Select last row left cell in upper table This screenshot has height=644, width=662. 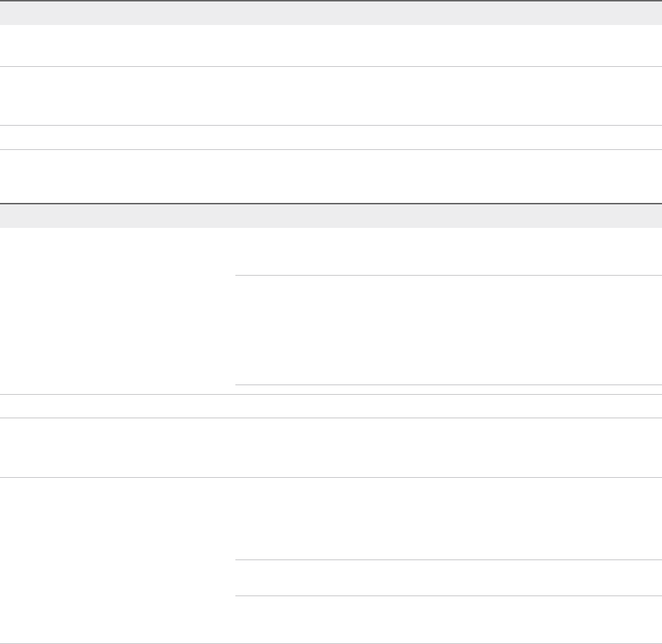coord(118,176)
